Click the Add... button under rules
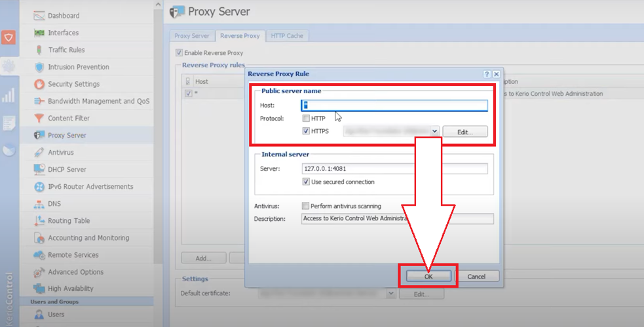Viewport: 644px width, 327px height. [204, 258]
